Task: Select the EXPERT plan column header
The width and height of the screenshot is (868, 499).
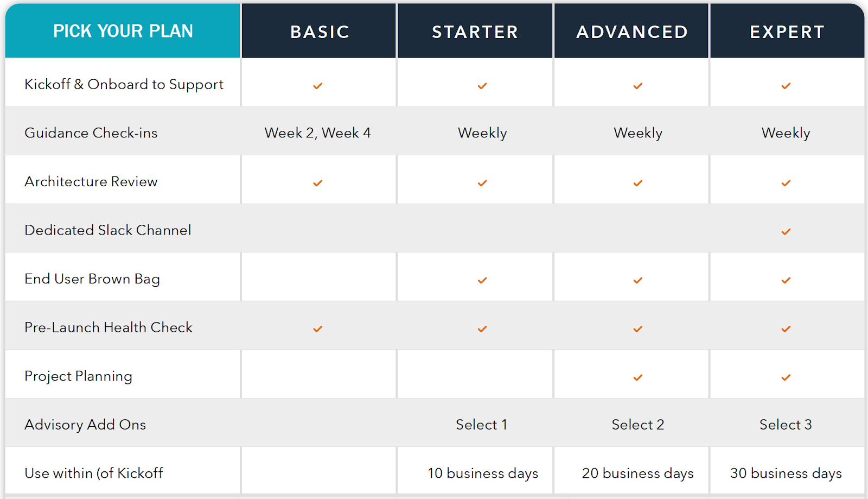Action: pyautogui.click(x=787, y=31)
